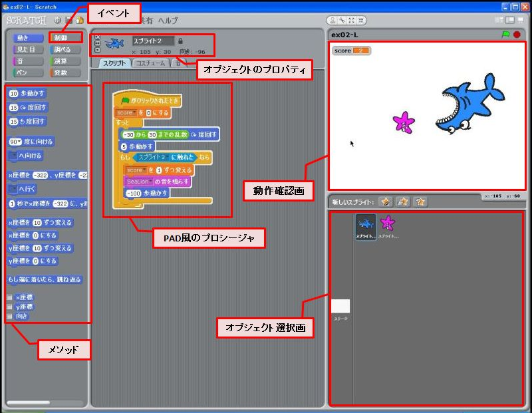Click the 10 value in 歩動かす palette block

(13, 93)
